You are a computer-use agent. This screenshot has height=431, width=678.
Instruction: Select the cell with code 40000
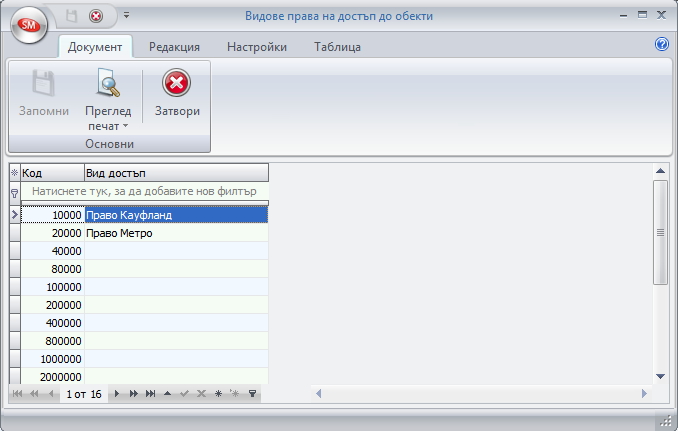(52, 251)
